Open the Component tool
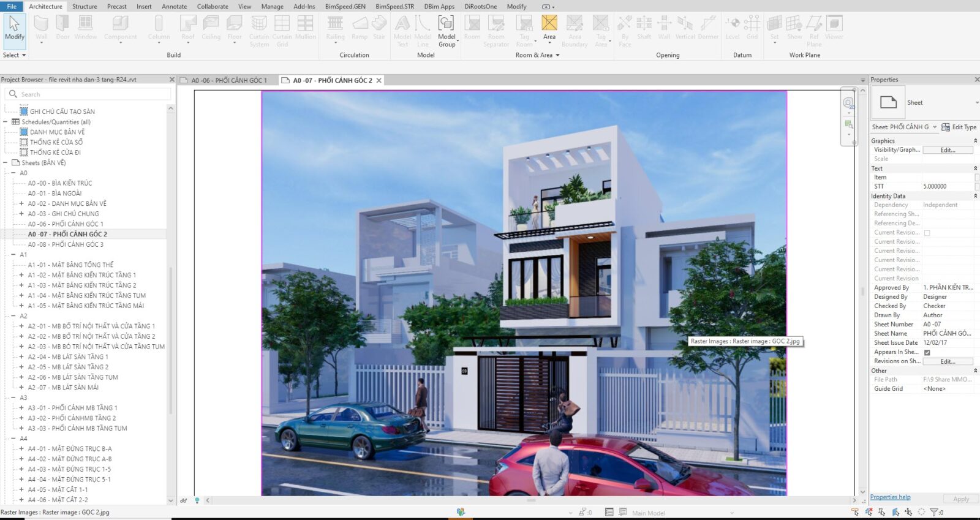The width and height of the screenshot is (980, 520). [120, 29]
